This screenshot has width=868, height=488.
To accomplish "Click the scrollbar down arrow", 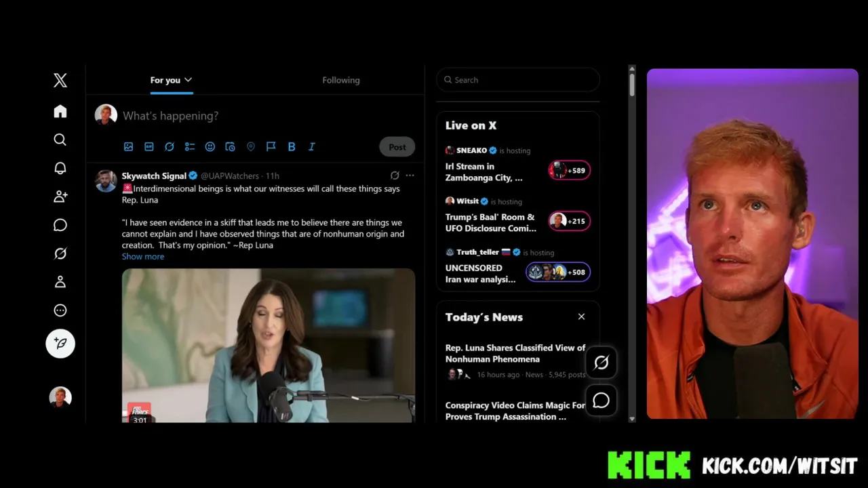I will (x=632, y=419).
